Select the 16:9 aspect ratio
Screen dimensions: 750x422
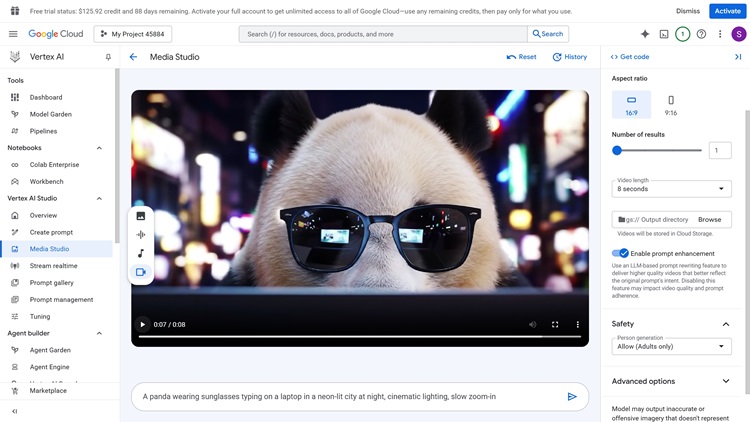[x=631, y=105]
